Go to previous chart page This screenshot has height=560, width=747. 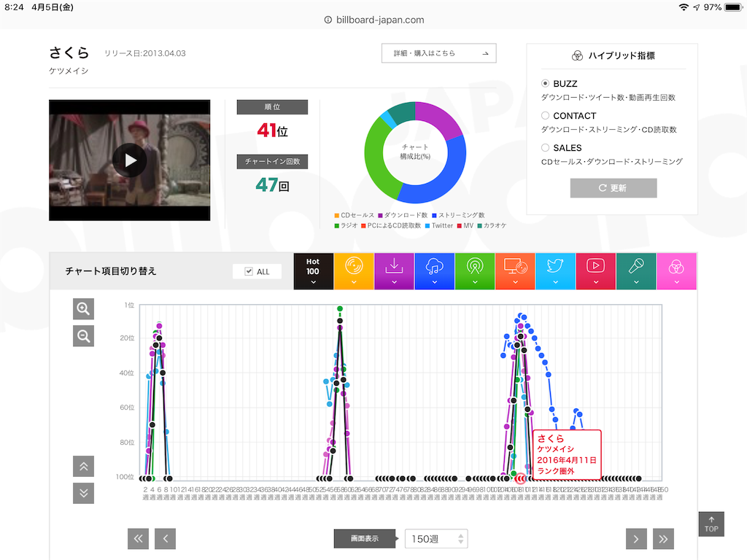point(166,539)
